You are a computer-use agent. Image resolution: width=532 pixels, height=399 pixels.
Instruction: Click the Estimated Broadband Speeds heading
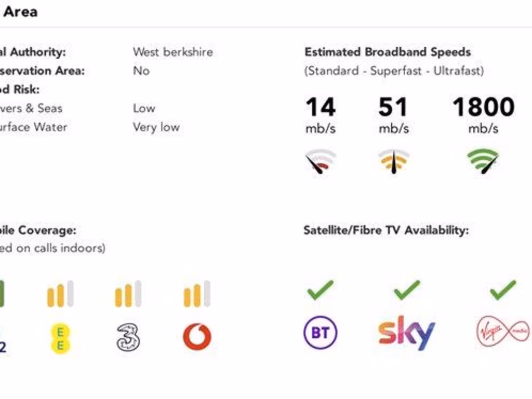click(388, 52)
